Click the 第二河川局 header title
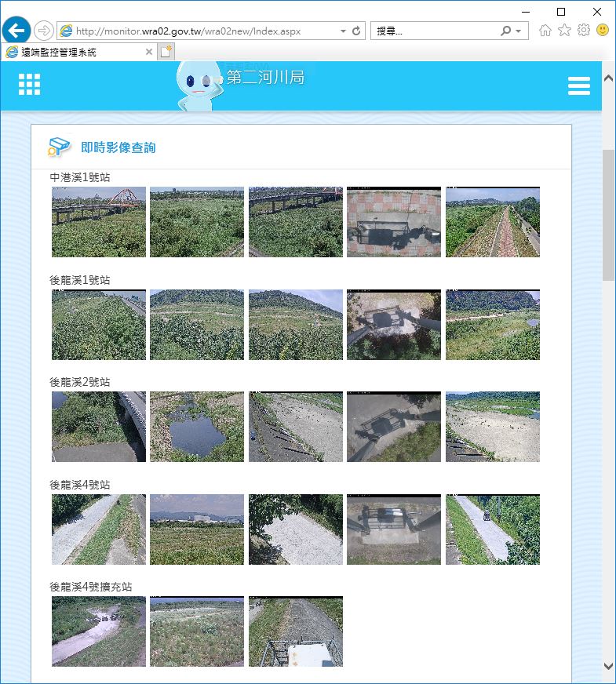Viewport: 616px width, 684px height. (x=265, y=78)
